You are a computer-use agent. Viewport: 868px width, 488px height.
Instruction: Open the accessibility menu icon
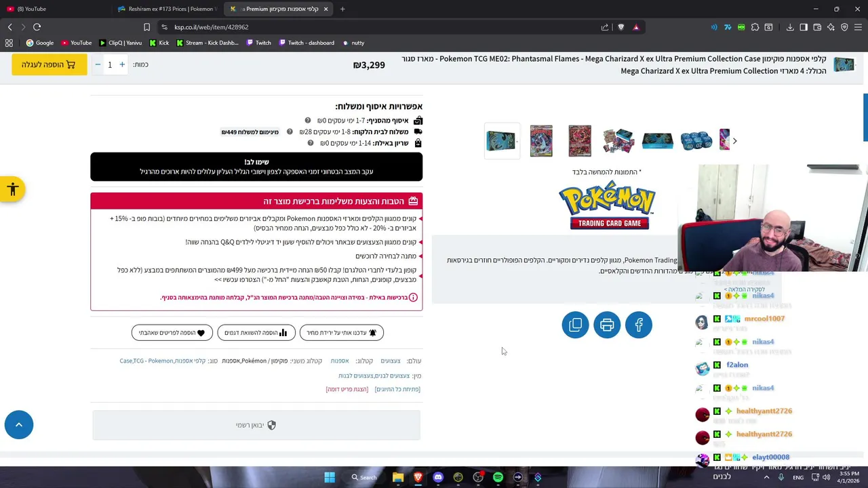pyautogui.click(x=12, y=190)
